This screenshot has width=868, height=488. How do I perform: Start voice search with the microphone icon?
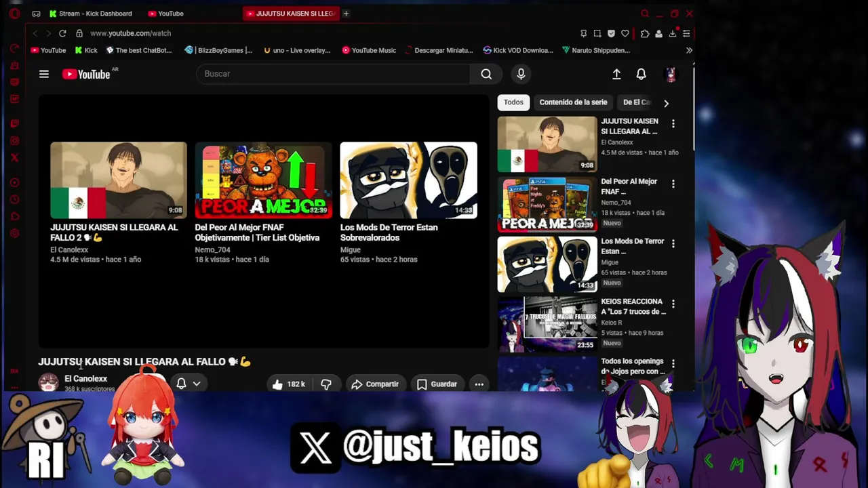(x=521, y=74)
